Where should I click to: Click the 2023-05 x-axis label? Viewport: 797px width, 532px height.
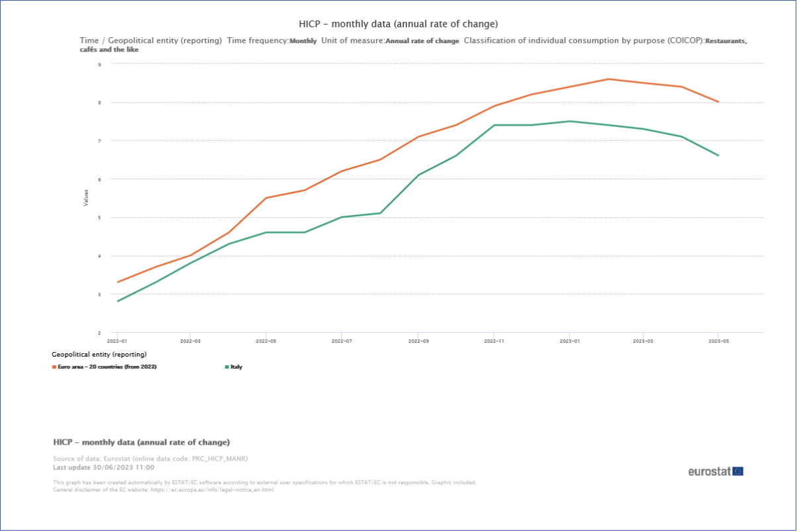[x=719, y=341]
